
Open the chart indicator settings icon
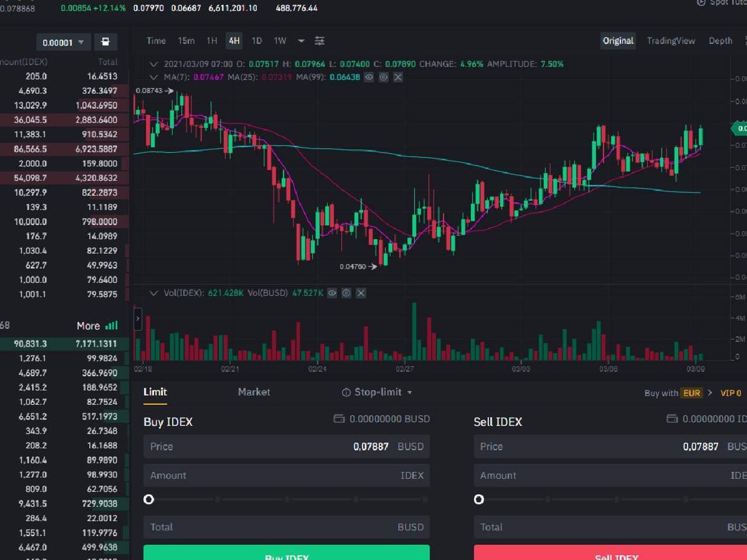pos(319,41)
